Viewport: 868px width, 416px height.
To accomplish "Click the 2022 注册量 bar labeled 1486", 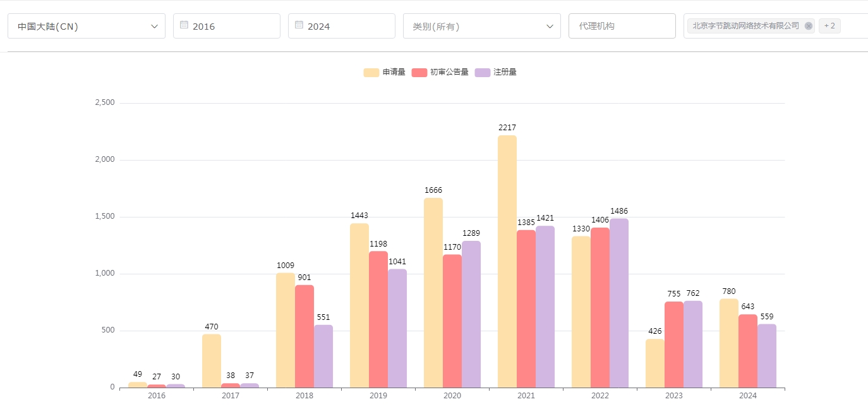I will pyautogui.click(x=618, y=303).
